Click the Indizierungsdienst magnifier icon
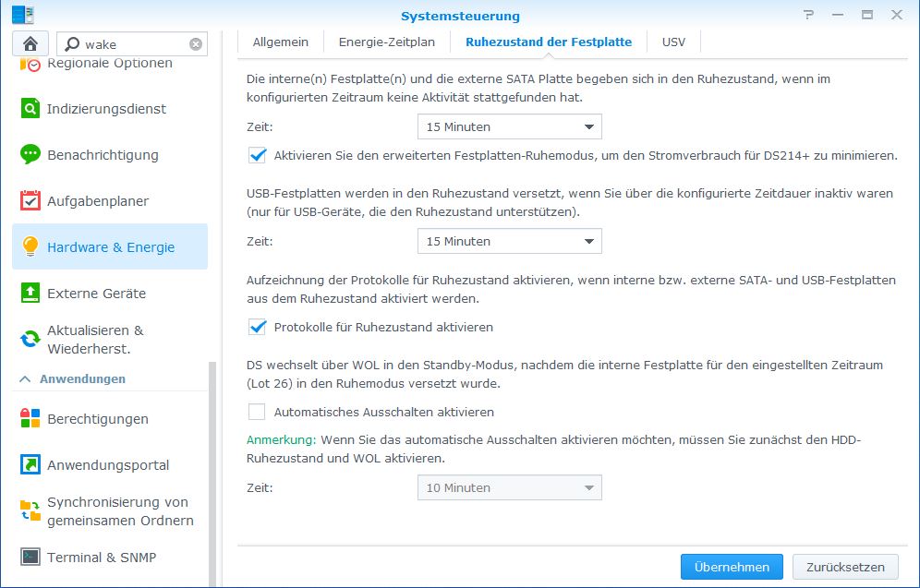920x588 pixels. click(30, 108)
